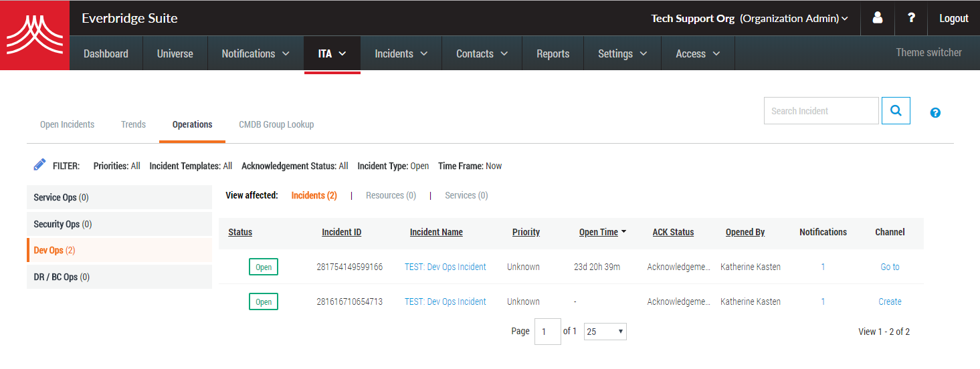The image size is (980, 369).
Task: Open the Incidents navigation dropdown
Action: (401, 53)
